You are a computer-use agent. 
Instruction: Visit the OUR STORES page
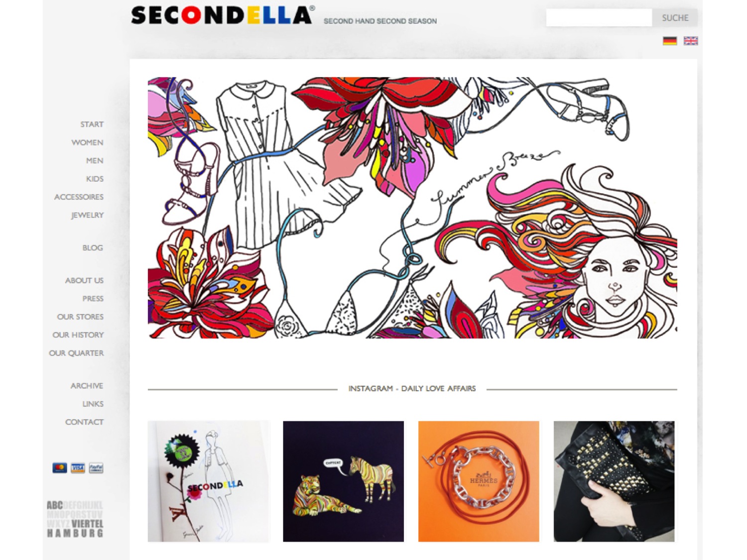[x=80, y=317]
